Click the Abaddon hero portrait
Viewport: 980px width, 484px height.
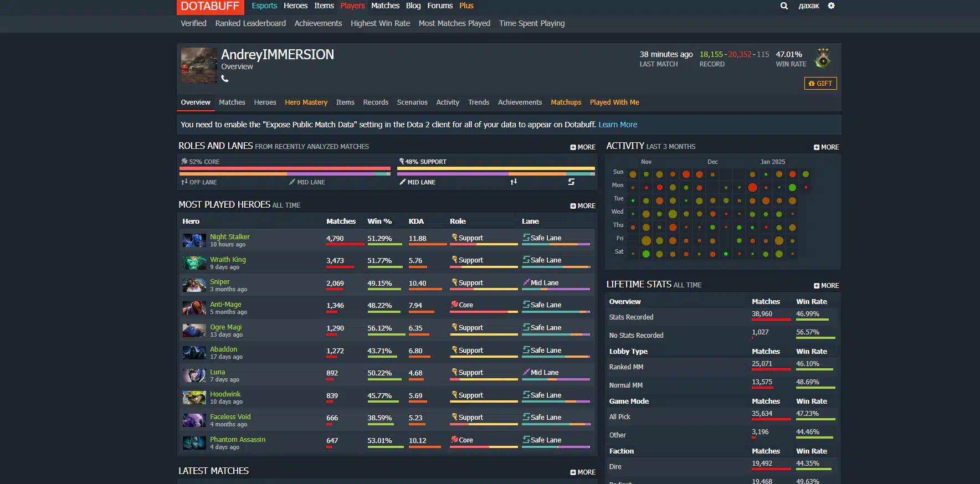pos(194,353)
